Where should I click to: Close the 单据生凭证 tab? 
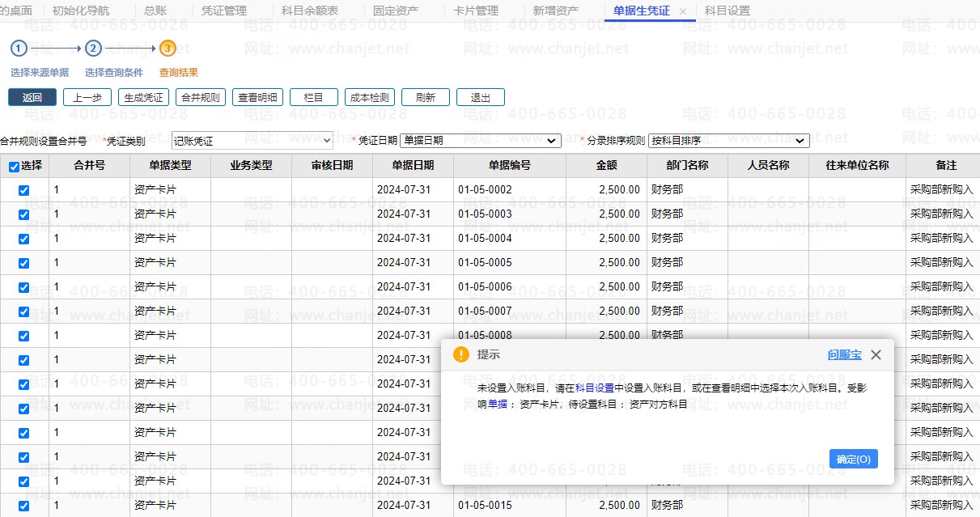tap(682, 11)
